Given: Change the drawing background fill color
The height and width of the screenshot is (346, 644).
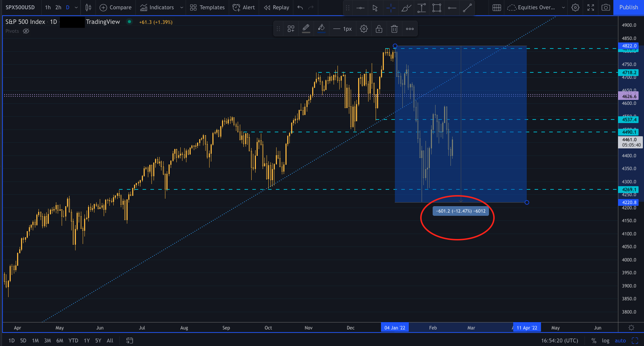Looking at the screenshot, I should [x=321, y=29].
